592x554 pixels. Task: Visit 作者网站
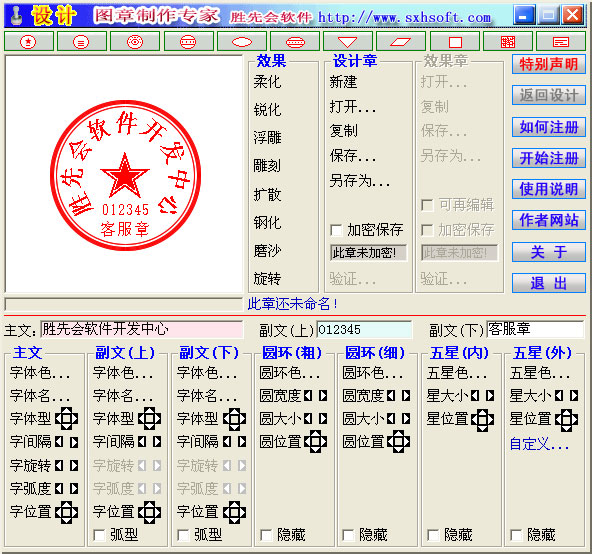point(549,220)
